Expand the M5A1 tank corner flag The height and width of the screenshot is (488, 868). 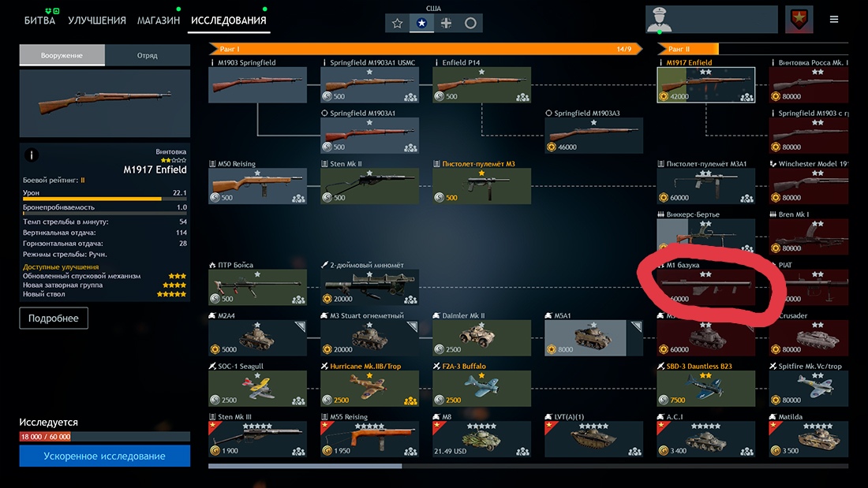pos(637,326)
